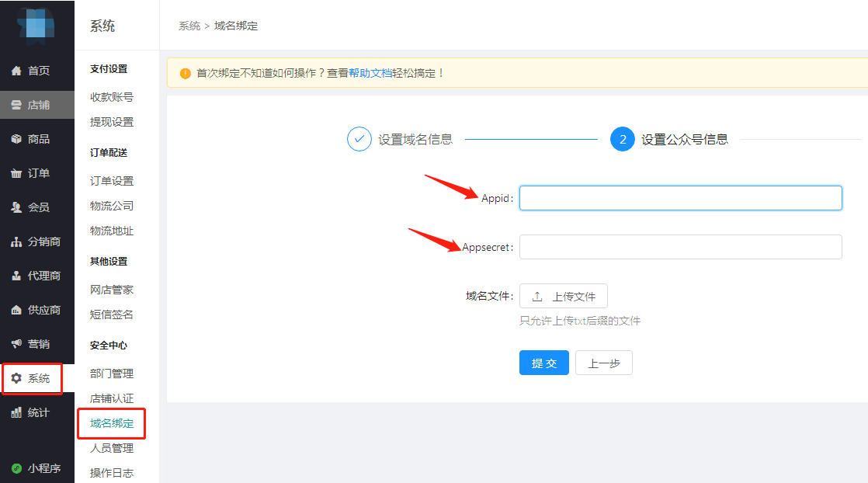This screenshot has height=483, width=868.
Task: Click the home icon beside 首页
Action: point(16,71)
